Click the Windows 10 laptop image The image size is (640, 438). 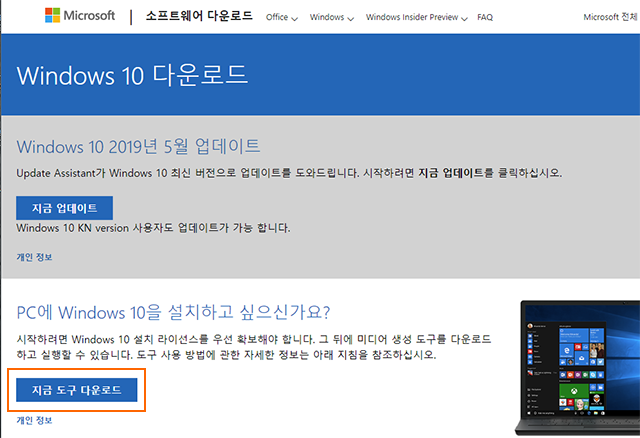coord(578,367)
